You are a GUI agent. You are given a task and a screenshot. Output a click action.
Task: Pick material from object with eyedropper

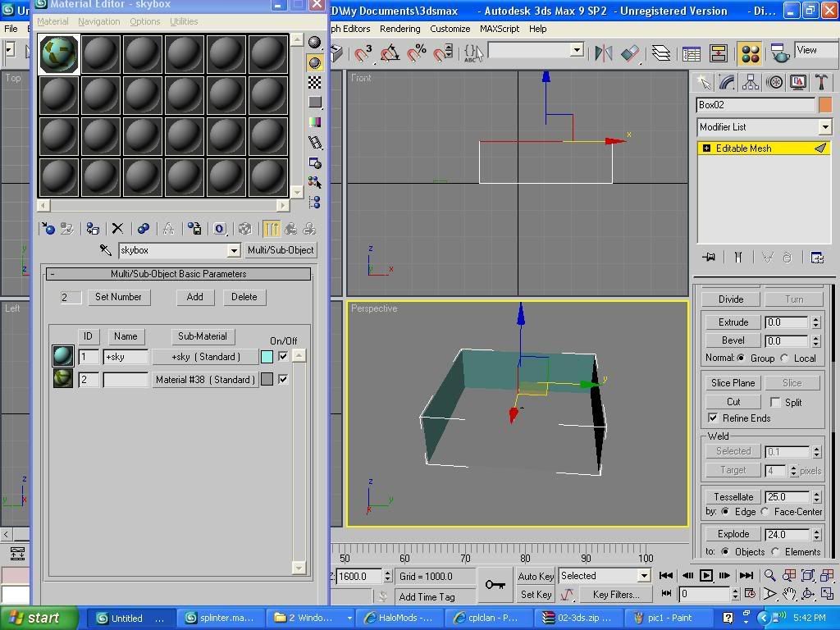click(106, 250)
